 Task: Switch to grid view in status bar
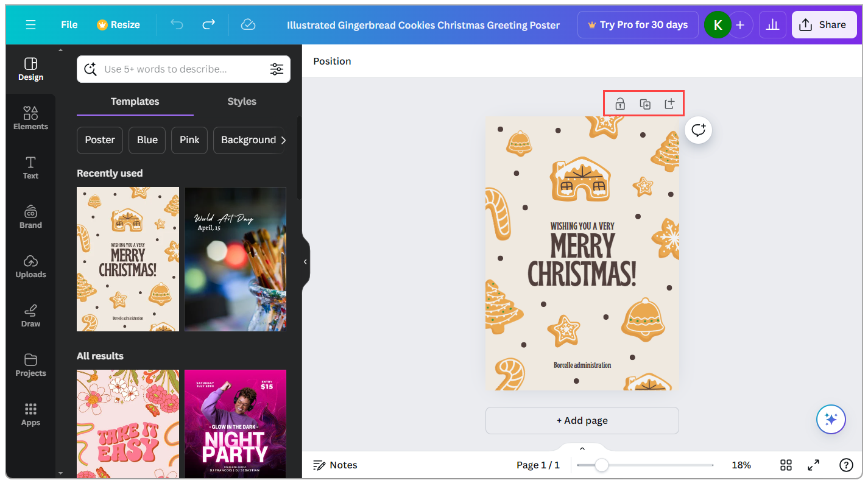(786, 465)
